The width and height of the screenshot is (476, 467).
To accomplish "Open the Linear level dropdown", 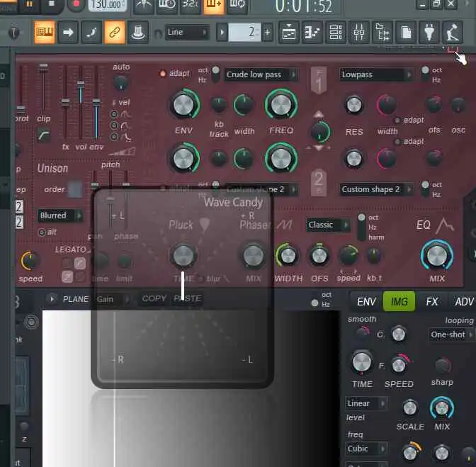I will click(x=366, y=403).
